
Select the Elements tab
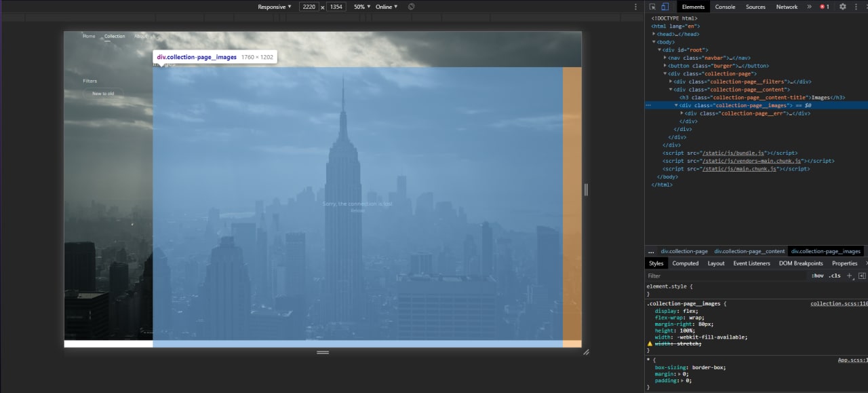pyautogui.click(x=693, y=7)
